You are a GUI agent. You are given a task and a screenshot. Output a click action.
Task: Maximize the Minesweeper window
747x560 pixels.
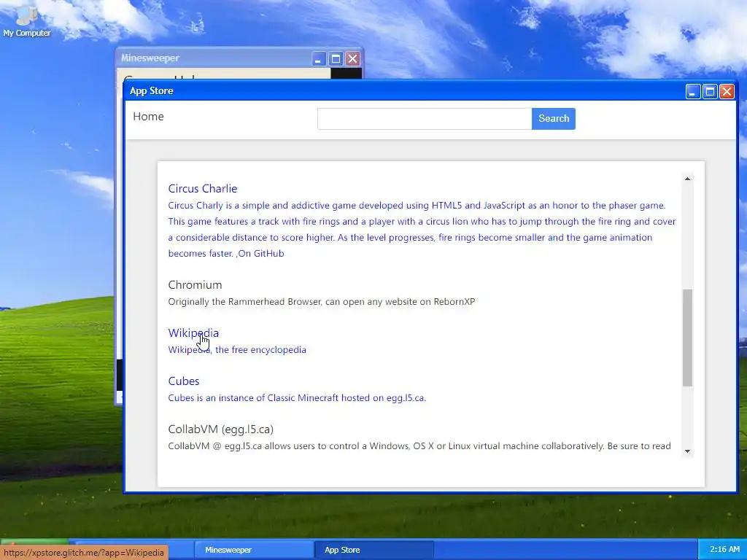tap(336, 58)
